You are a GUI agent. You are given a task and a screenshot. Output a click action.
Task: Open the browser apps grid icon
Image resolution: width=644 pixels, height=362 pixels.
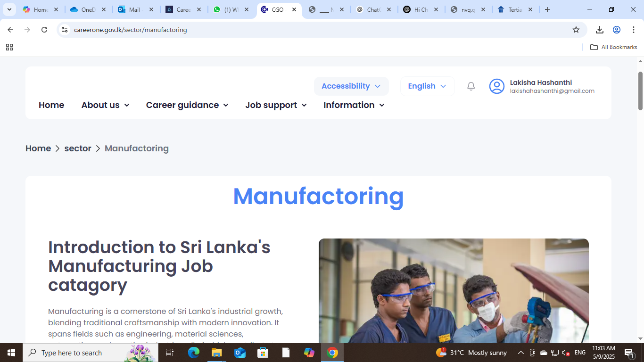(x=9, y=47)
